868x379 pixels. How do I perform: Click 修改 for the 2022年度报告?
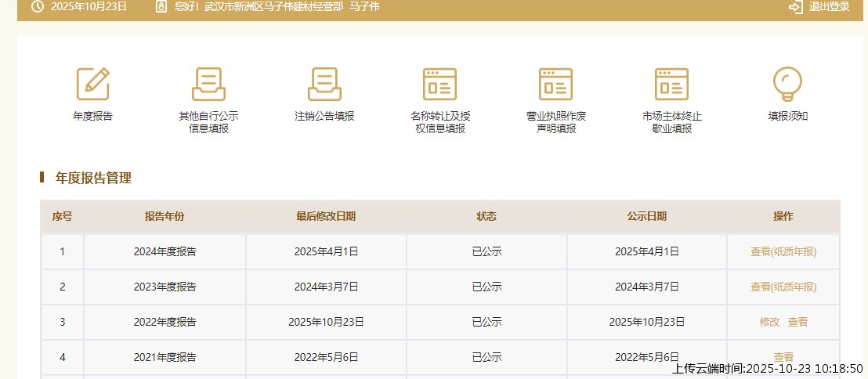[769, 322]
